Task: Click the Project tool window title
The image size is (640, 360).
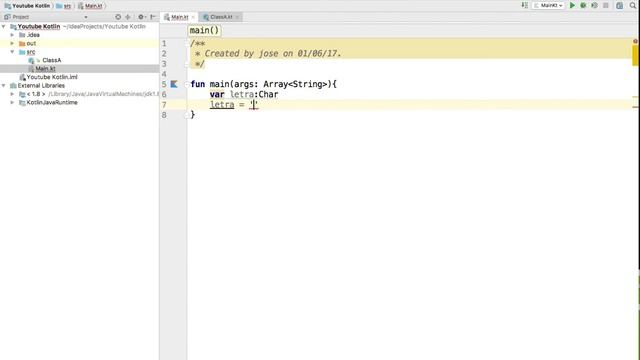Action: [20, 17]
